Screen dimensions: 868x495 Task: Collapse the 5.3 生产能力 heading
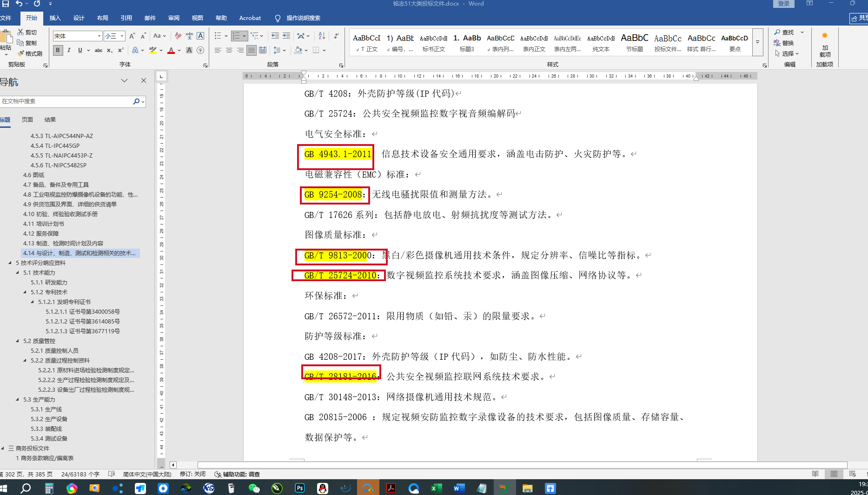click(x=18, y=400)
